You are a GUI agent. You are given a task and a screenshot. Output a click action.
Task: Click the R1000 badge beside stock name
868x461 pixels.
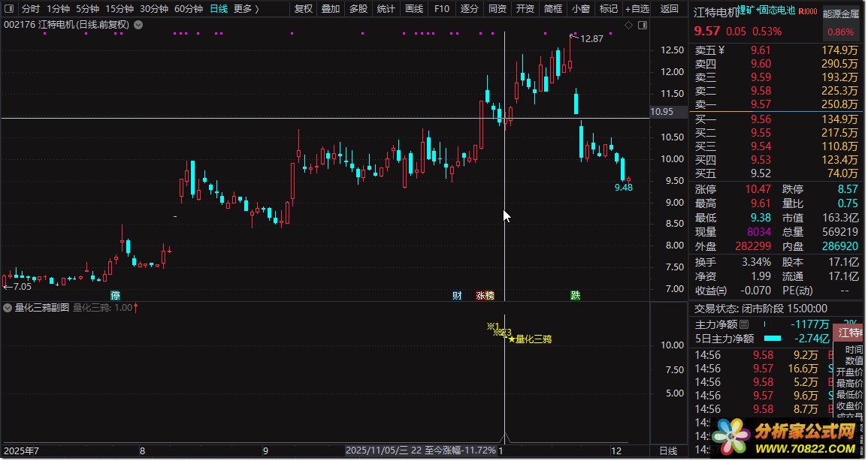pyautogui.click(x=808, y=11)
